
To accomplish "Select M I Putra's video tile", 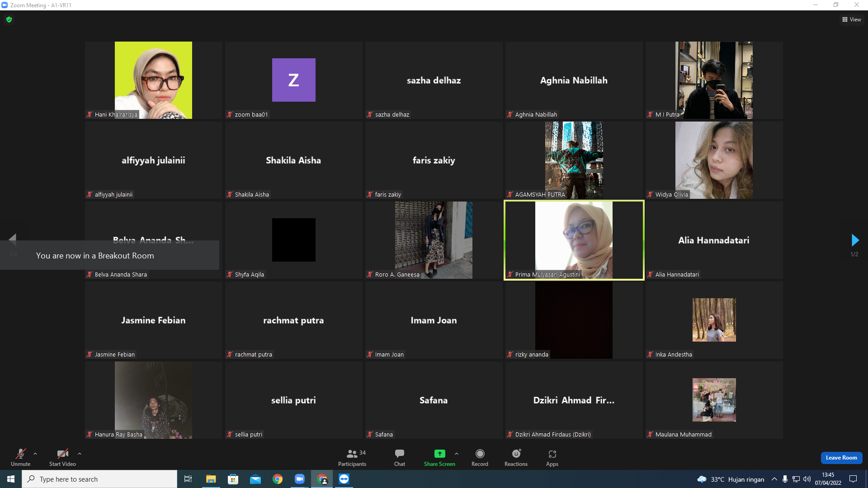I will (x=714, y=80).
